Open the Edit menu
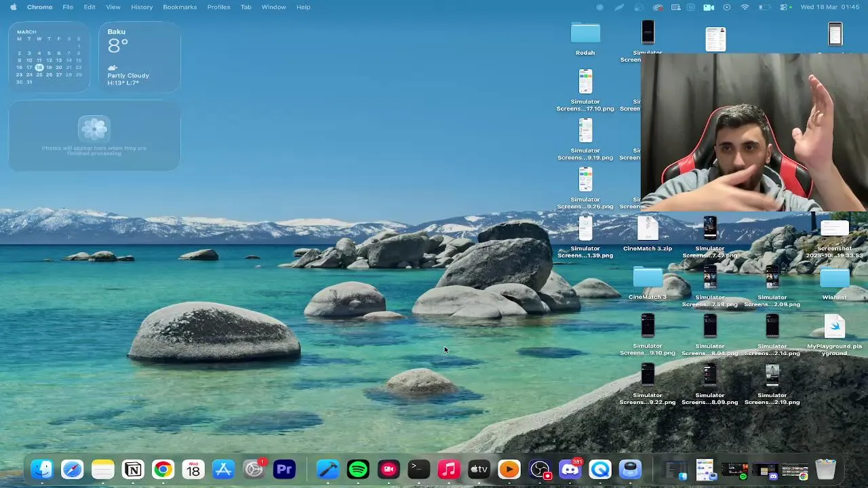Viewport: 868px width, 488px height. [x=90, y=7]
